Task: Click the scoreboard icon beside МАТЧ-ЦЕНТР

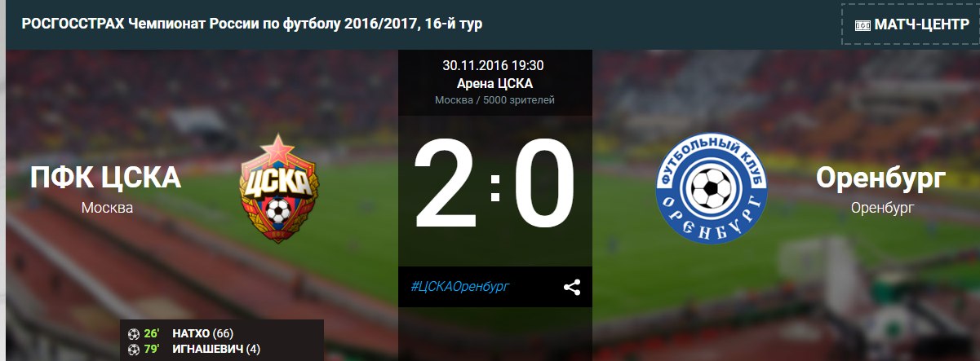Action: point(862,25)
